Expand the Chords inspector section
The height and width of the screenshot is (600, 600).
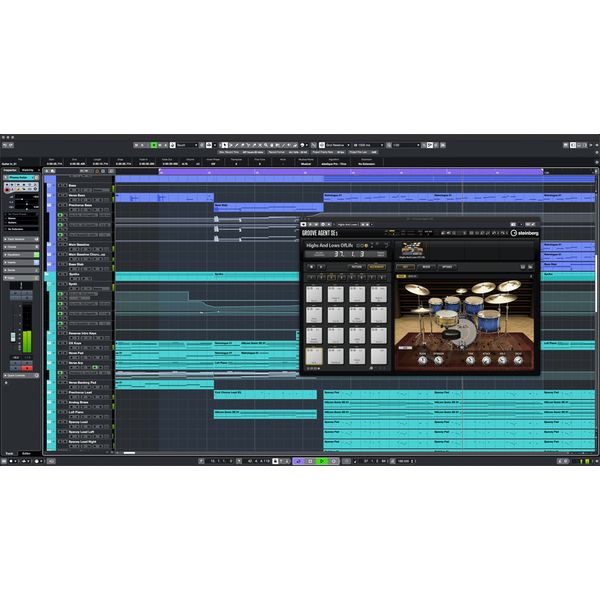(x=21, y=247)
